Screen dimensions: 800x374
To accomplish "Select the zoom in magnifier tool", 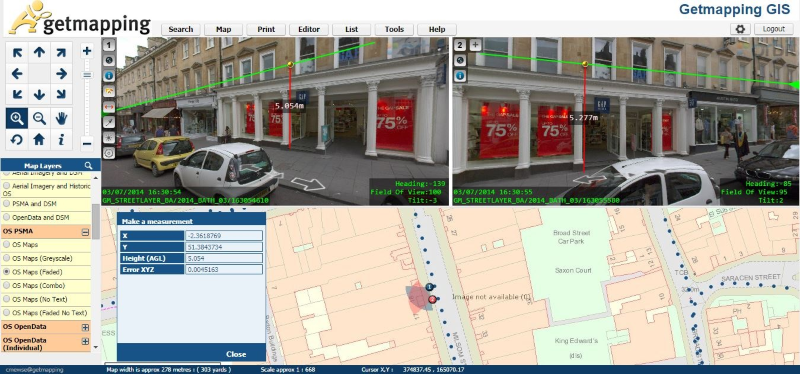I will pos(17,118).
